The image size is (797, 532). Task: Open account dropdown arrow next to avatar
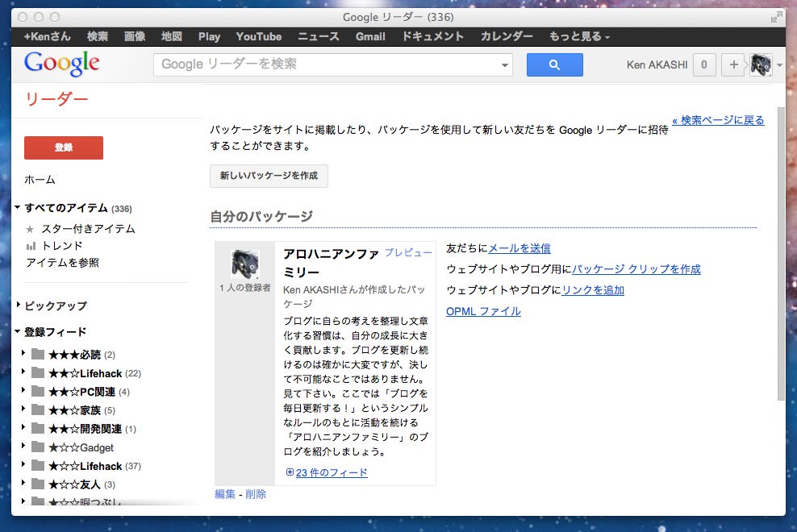tap(779, 65)
